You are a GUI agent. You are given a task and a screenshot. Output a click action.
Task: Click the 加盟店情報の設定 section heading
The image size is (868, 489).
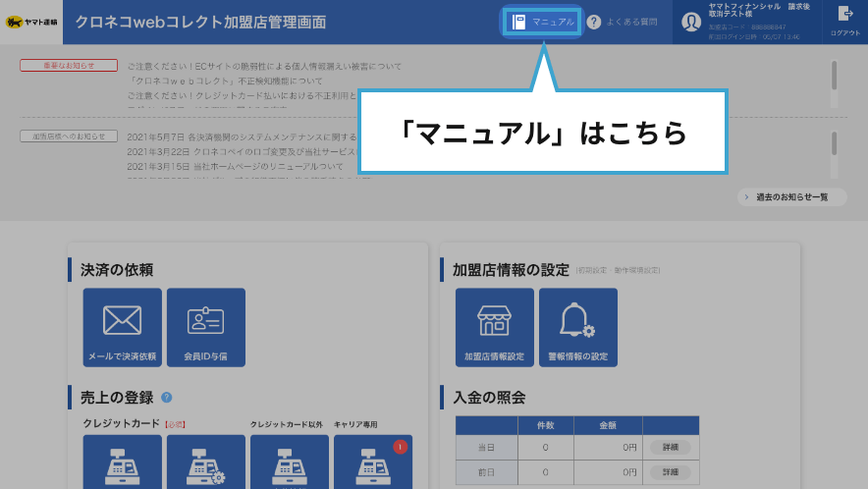511,270
